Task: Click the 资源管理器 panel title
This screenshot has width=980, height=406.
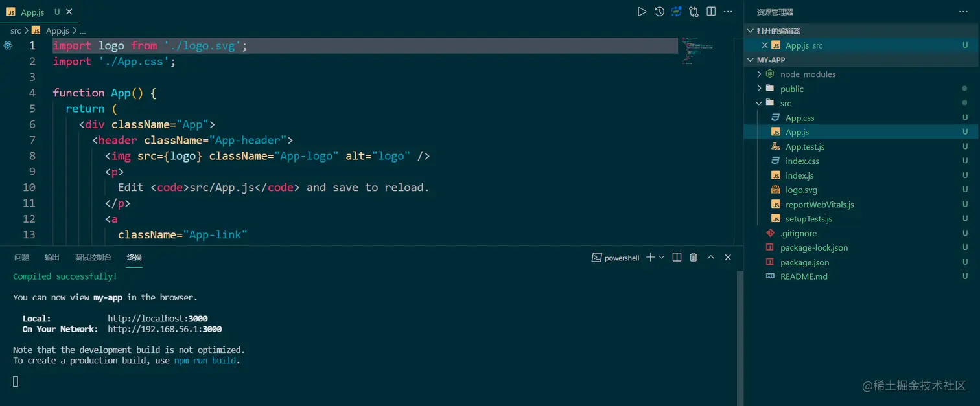Action: 775,12
